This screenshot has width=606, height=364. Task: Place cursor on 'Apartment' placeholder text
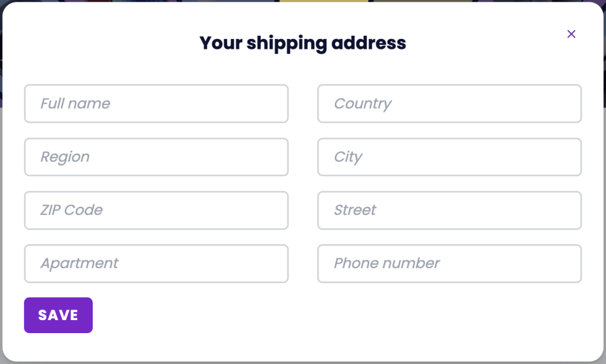(79, 263)
